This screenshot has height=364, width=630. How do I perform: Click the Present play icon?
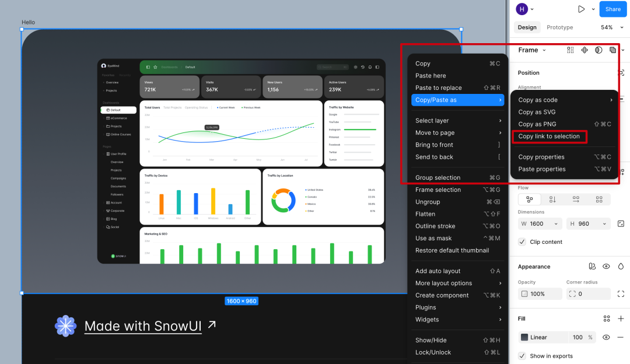coord(581,9)
